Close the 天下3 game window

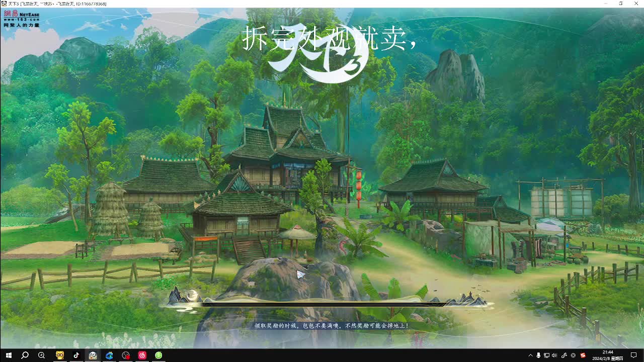click(x=636, y=4)
